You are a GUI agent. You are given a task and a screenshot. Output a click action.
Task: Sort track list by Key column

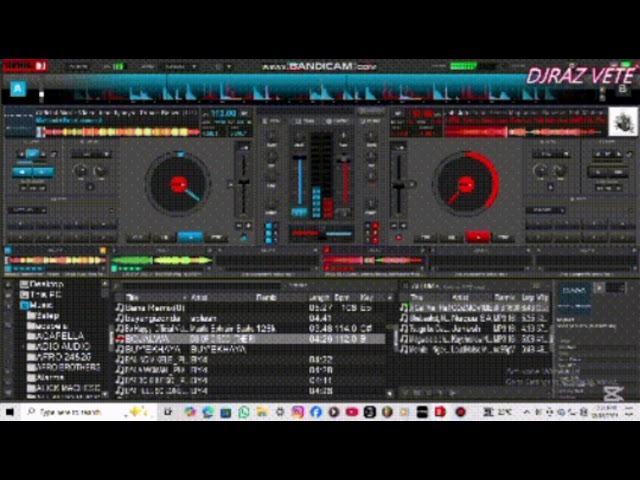(x=367, y=298)
